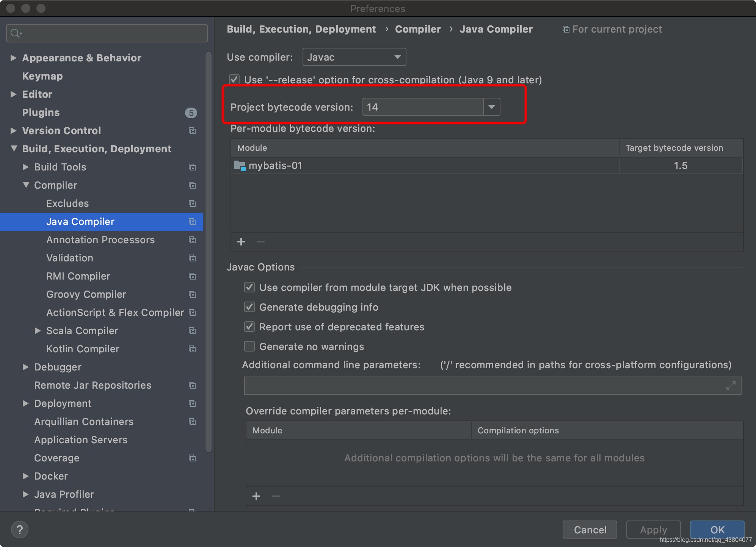756x547 pixels.
Task: Click the Compiler breadcrumb link
Action: (x=418, y=29)
